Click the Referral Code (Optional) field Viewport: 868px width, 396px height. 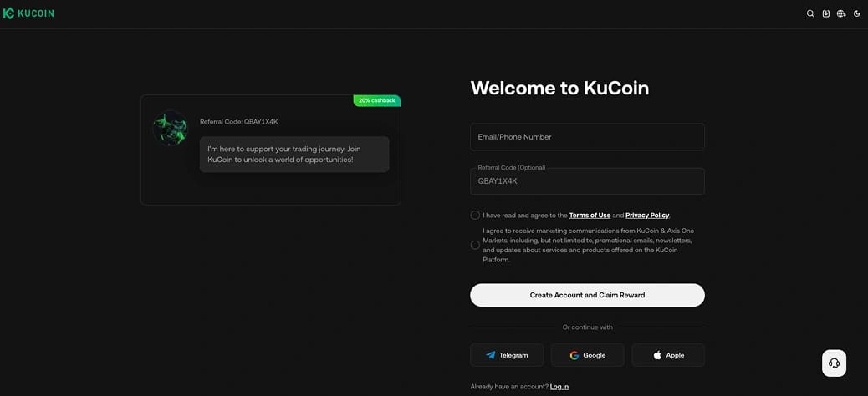tap(587, 181)
